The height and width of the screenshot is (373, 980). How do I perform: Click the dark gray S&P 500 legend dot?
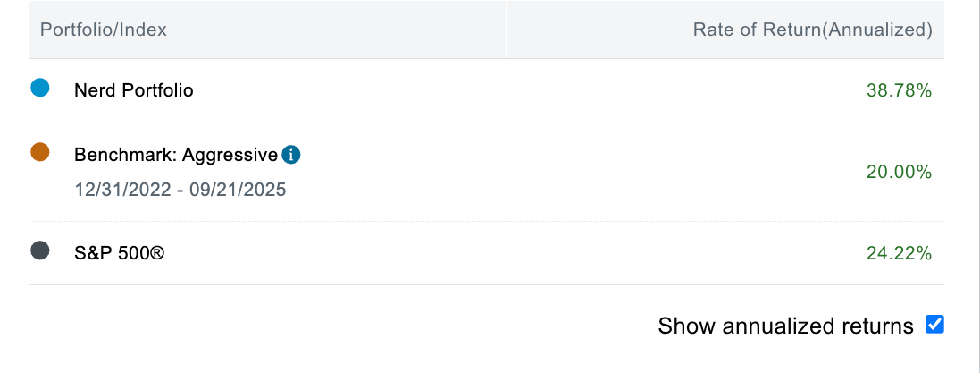(x=39, y=250)
